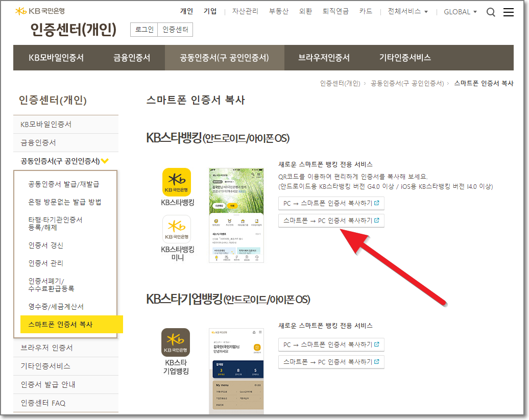Click KB스타뱅킹 스마트폰 → PC 인증서 복사하기 button

331,220
